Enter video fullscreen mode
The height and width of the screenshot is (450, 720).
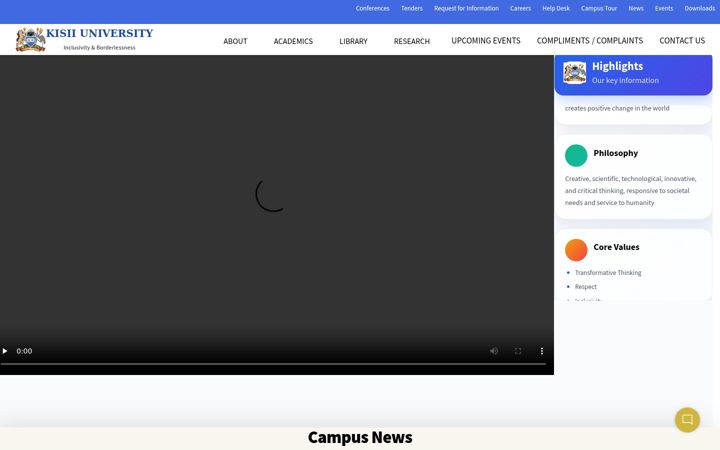click(518, 351)
